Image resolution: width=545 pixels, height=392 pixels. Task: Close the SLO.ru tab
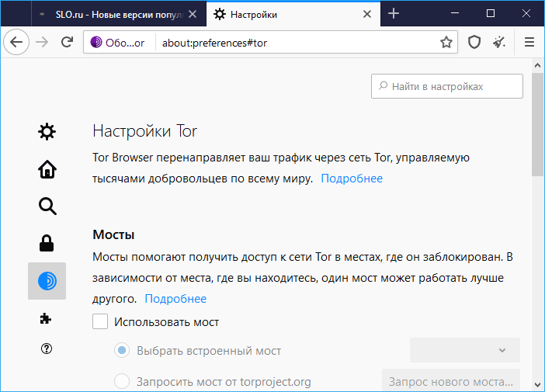(x=193, y=14)
